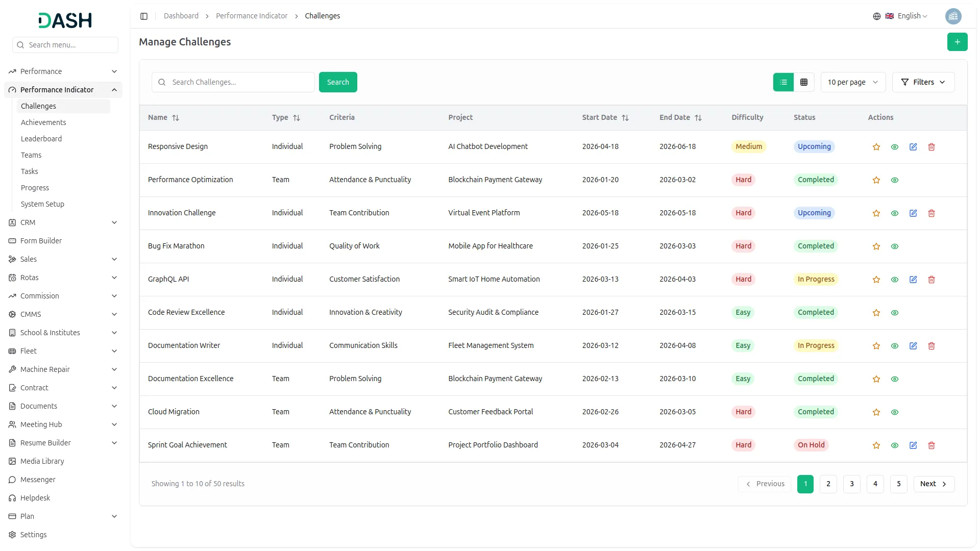Expand the Fleet sidebar section
This screenshot has height=551, width=980.
(x=63, y=351)
